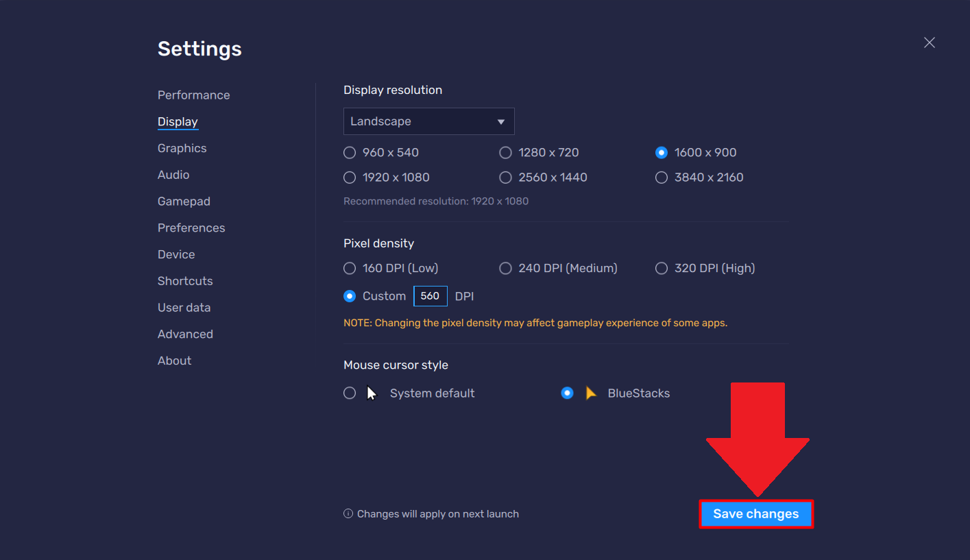This screenshot has height=560, width=970.
Task: Open the Performance settings tab
Action: click(193, 95)
